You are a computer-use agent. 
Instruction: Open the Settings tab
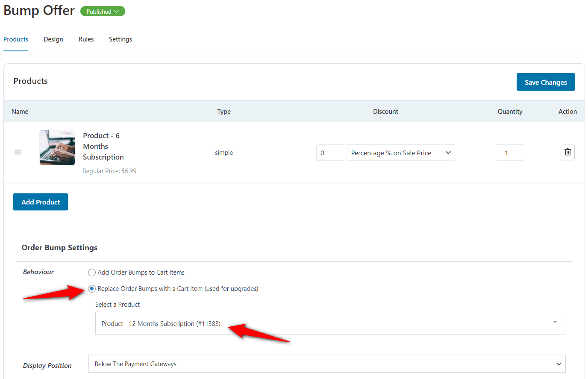point(121,39)
